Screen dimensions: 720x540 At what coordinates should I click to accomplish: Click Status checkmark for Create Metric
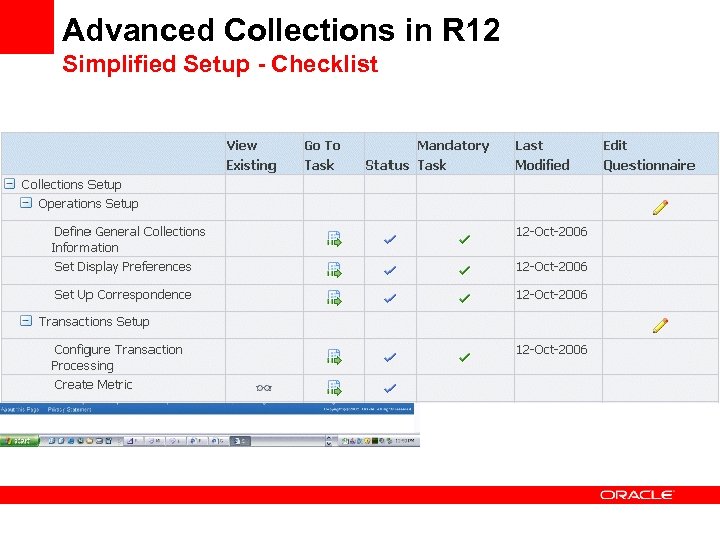[390, 388]
